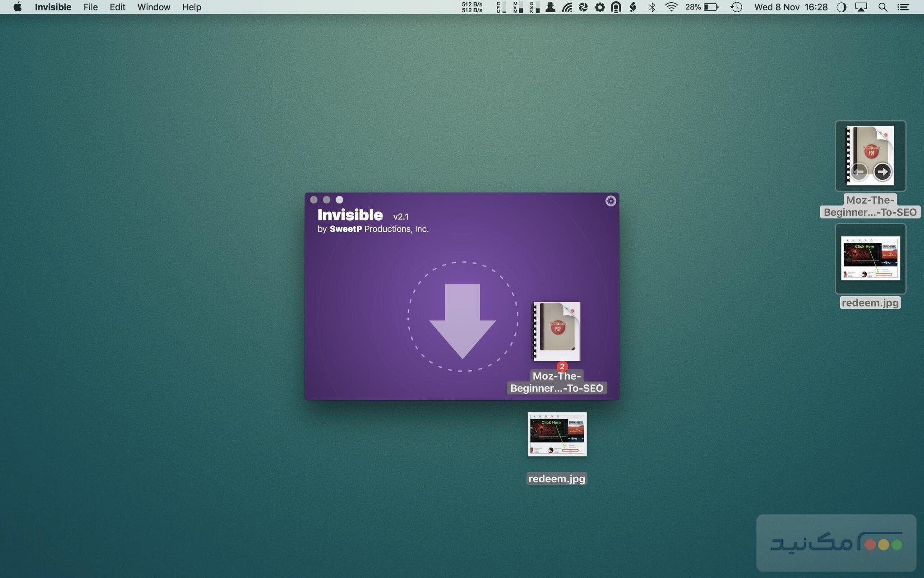Click the 28% battery indicator
Screen dimensions: 924x578
pos(702,7)
